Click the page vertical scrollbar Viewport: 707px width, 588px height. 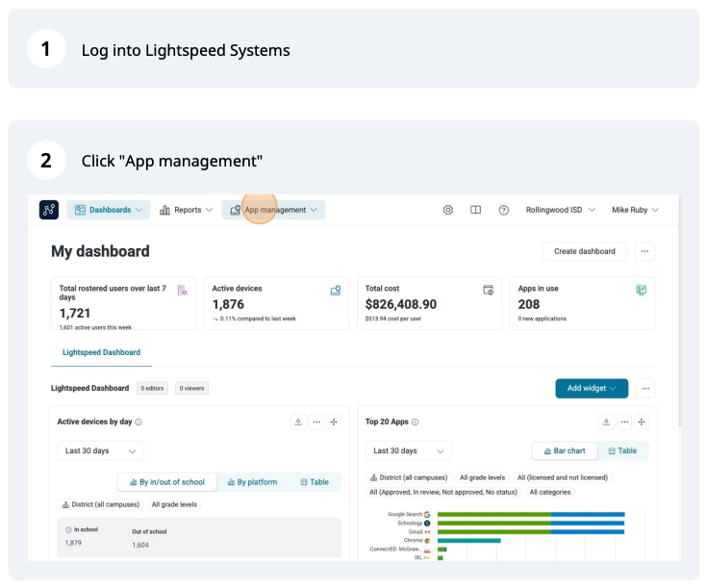tap(679, 312)
